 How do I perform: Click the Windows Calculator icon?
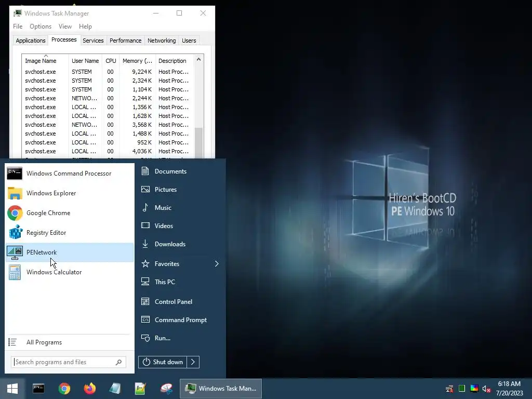pos(15,272)
